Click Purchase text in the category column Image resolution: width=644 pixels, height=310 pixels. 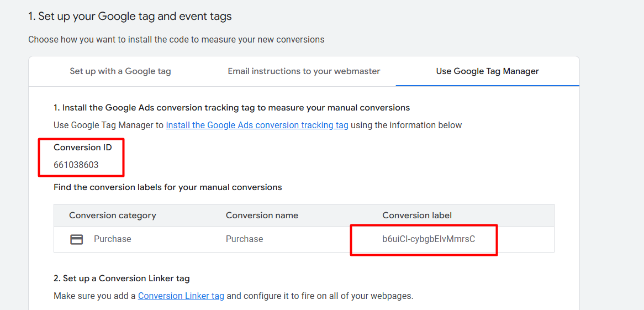pos(112,239)
